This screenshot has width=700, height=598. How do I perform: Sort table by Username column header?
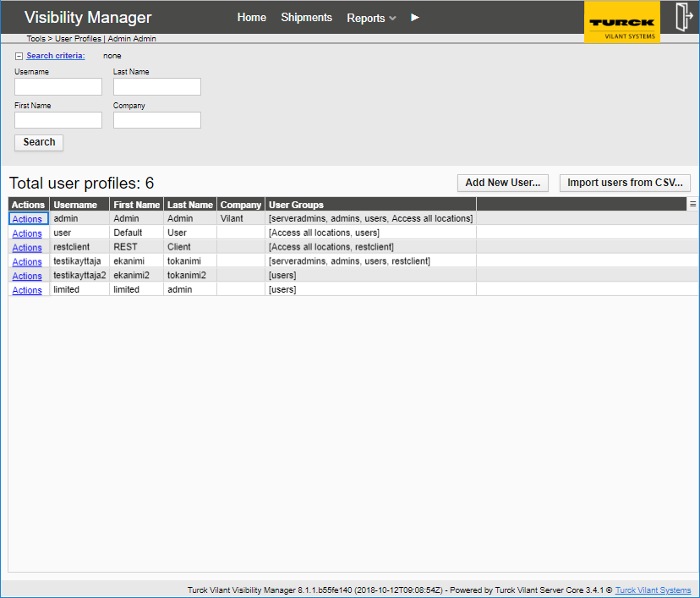[x=79, y=205]
